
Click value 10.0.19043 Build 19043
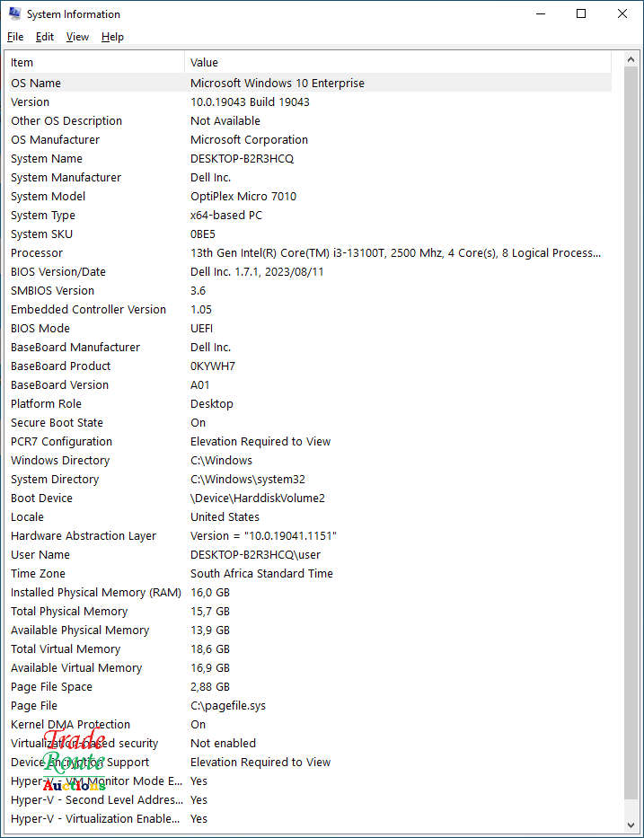[x=250, y=102]
